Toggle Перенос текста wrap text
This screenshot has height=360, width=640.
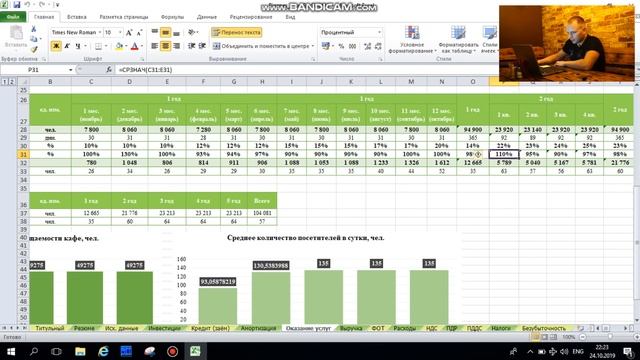[236, 32]
